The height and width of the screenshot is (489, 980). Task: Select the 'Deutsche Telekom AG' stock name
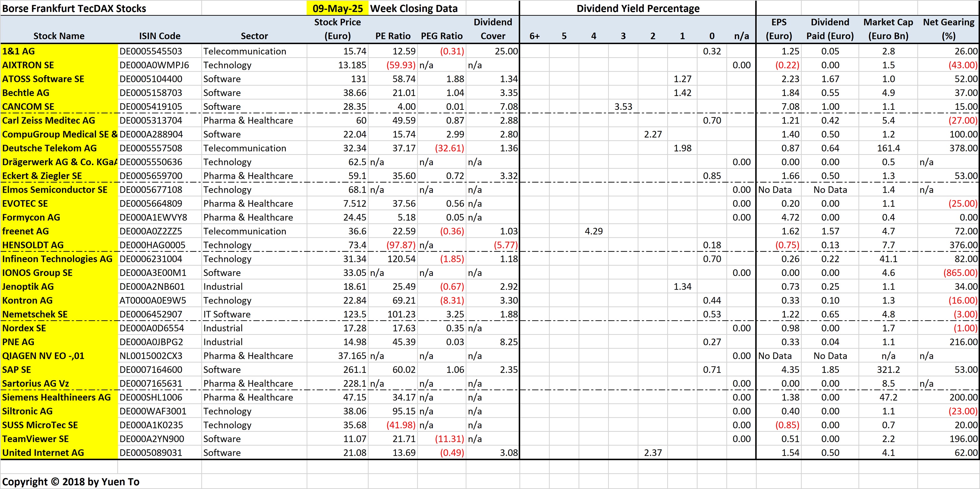pyautogui.click(x=59, y=148)
